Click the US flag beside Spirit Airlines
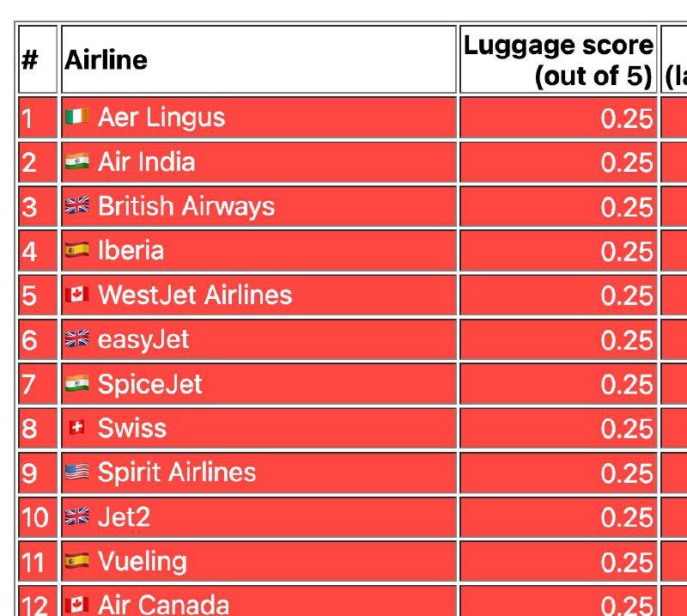Viewport: 687px width, 616px height. click(76, 473)
